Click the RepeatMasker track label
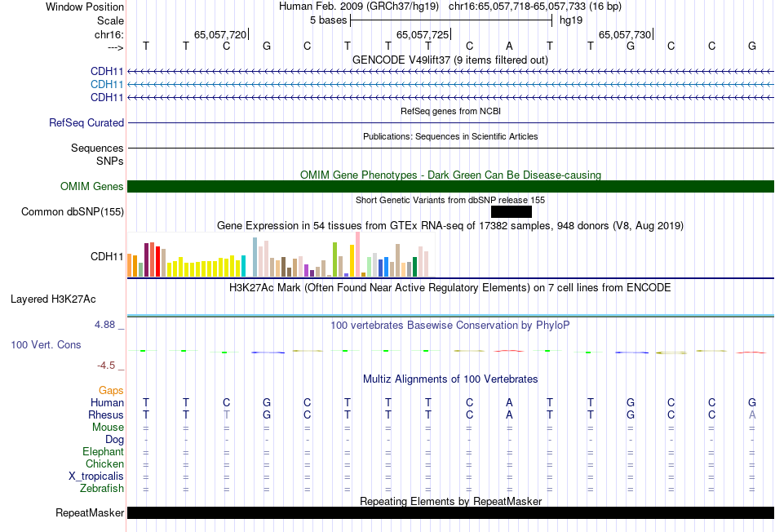This screenshot has height=532, width=775. pyautogui.click(x=90, y=512)
